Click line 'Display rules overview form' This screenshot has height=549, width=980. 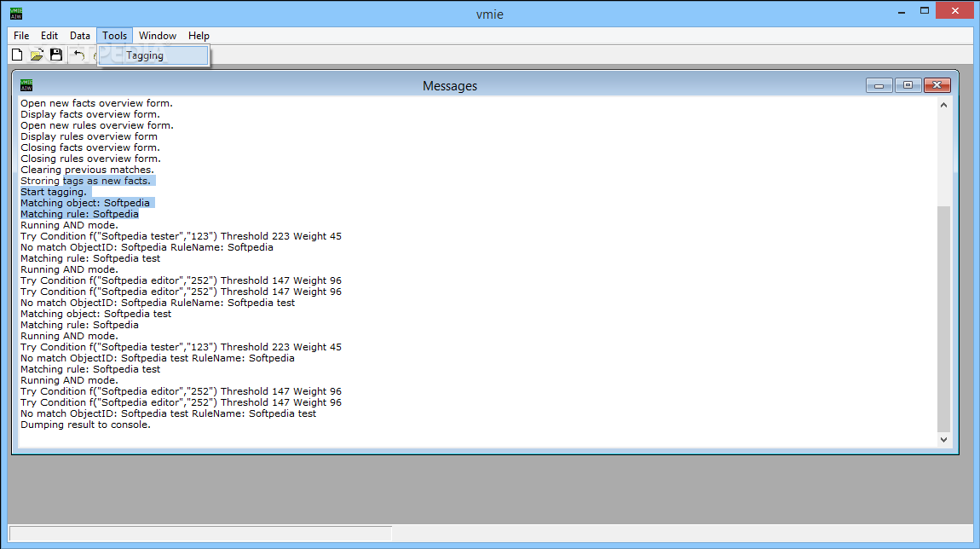pos(89,136)
